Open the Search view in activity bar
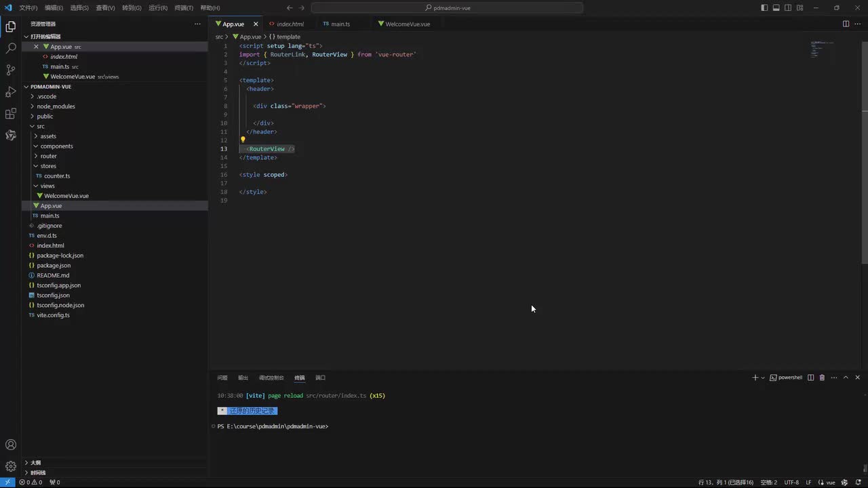Screen dimensions: 868x488 11,49
